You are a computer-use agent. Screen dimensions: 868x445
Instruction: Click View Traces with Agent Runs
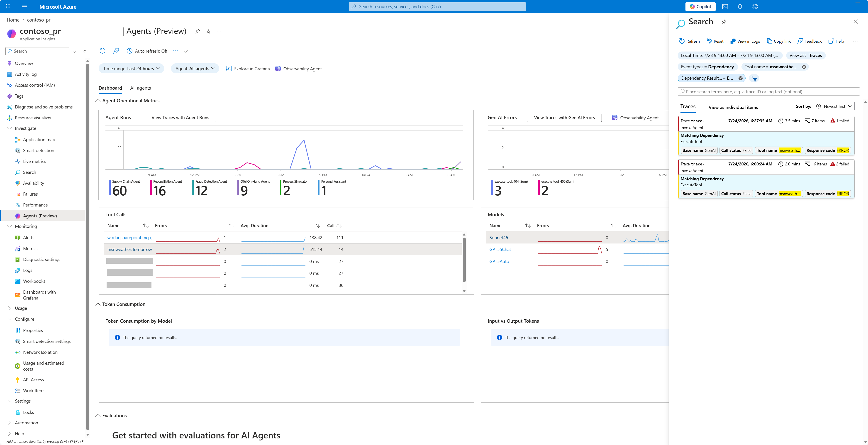click(180, 118)
